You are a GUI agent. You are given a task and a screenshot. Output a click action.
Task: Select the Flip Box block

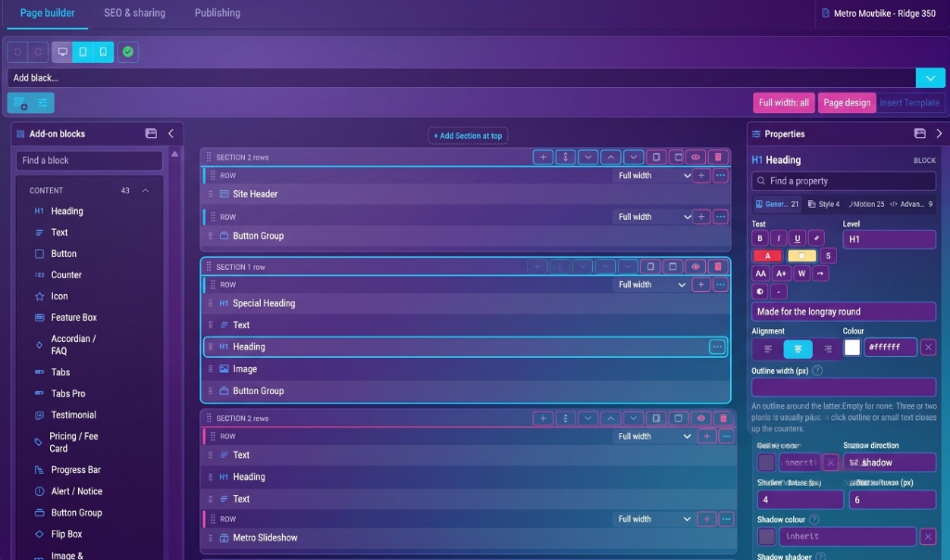(66, 534)
